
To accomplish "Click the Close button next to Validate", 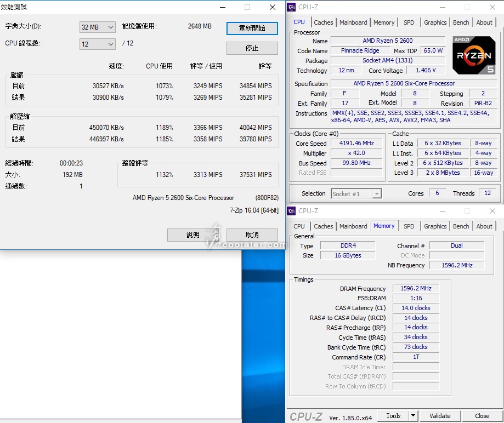I will pyautogui.click(x=482, y=416).
